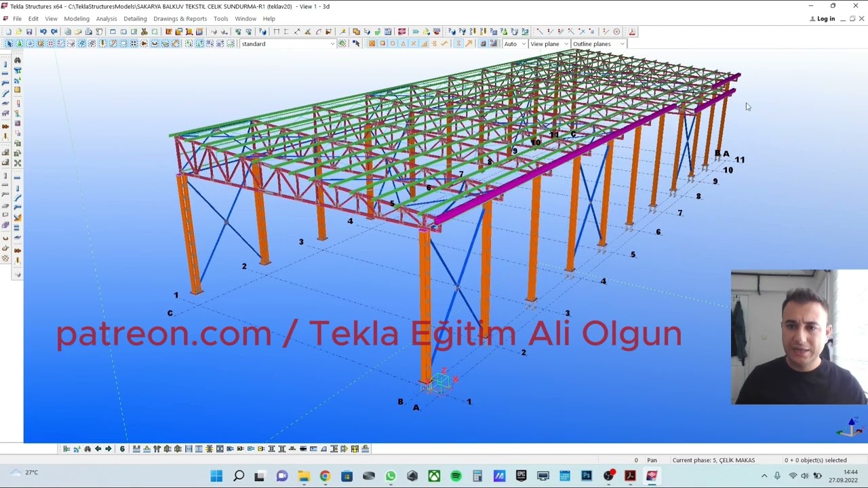Click the left arrow icon in the bottom toolbar
Screen dimensions: 868x488
(x=98, y=448)
